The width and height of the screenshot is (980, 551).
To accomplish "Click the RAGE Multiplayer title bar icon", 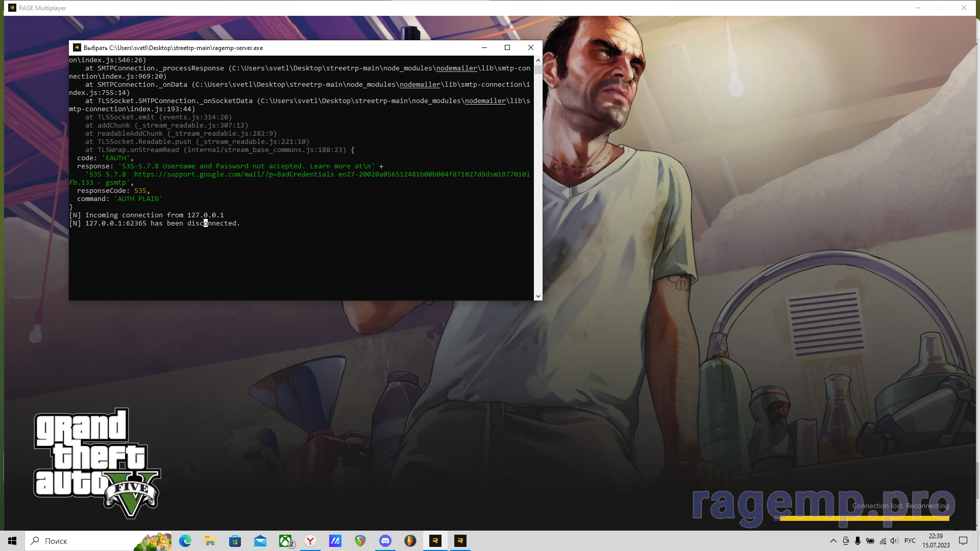I will coord(12,8).
